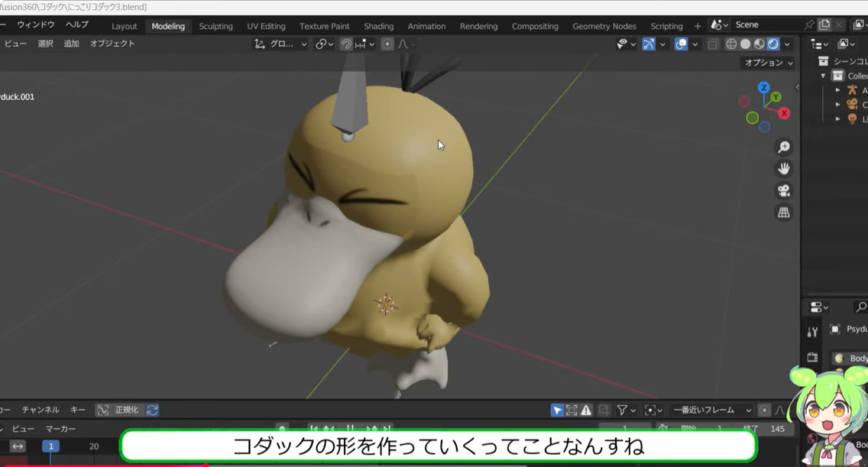
Task: Toggle proportional editing in viewport header
Action: click(x=387, y=44)
